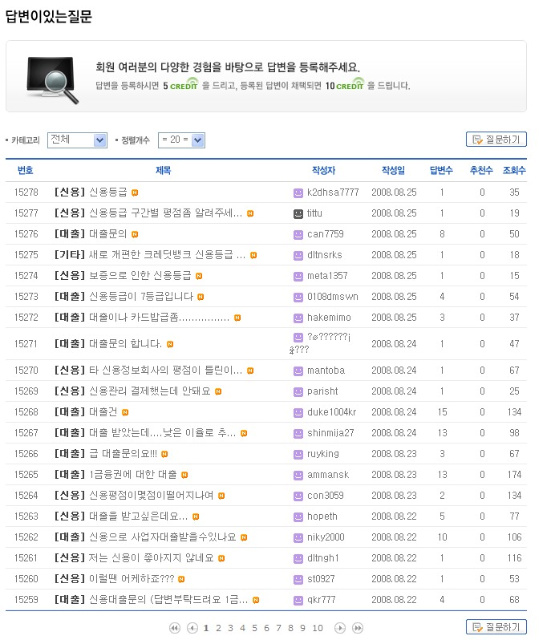
Task: Open the post 보증으로 인한 신용등급
Action: [x=140, y=276]
